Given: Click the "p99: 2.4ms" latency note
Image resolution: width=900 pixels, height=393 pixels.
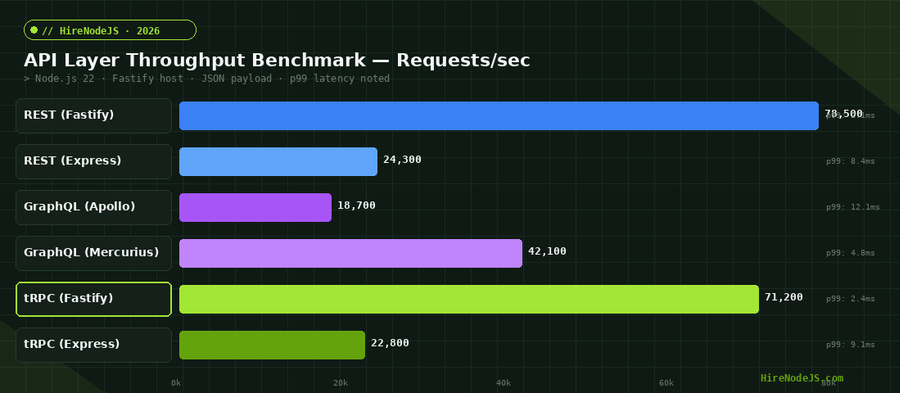Looking at the screenshot, I should click(851, 299).
